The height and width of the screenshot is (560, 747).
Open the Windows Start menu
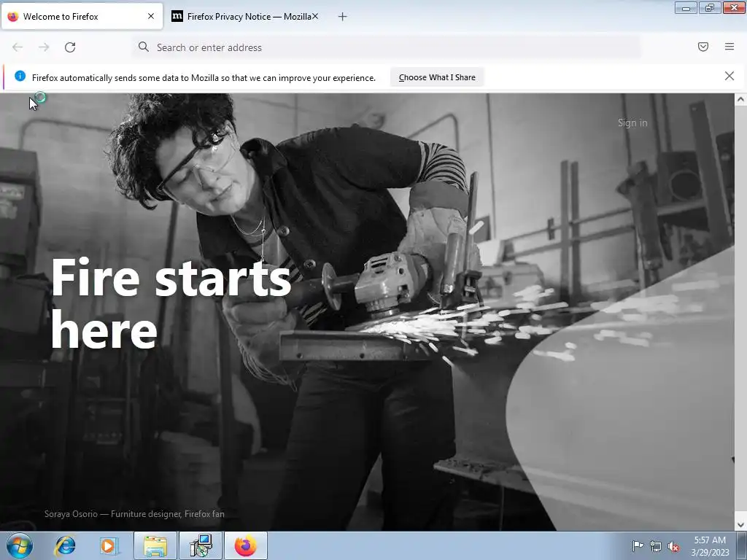tap(20, 545)
